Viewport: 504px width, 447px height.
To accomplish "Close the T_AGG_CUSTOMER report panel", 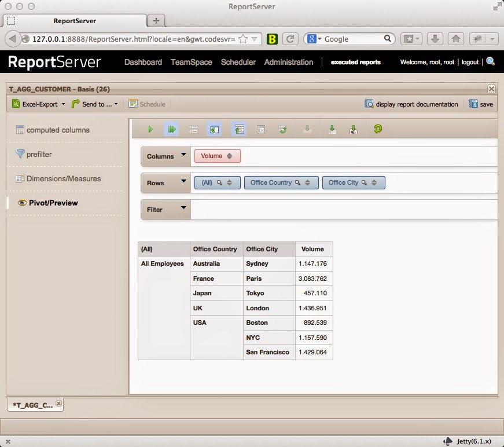I will coord(491,89).
